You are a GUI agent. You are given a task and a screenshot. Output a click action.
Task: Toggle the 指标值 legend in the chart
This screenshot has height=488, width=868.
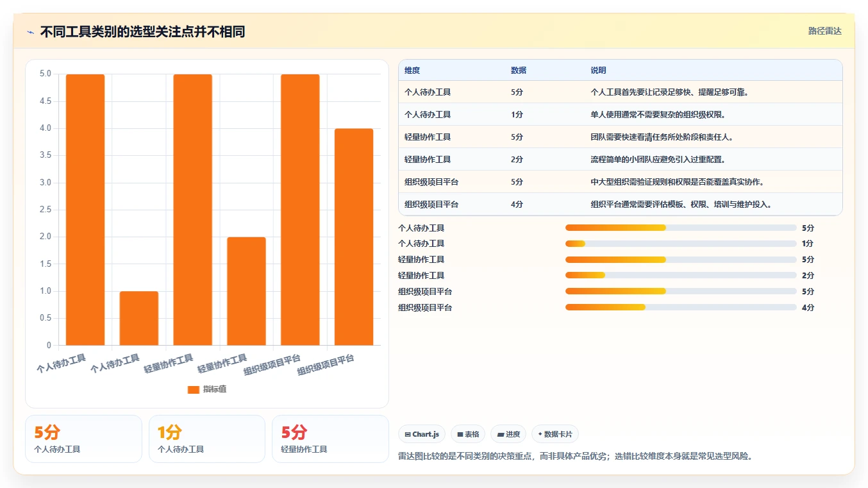click(206, 389)
